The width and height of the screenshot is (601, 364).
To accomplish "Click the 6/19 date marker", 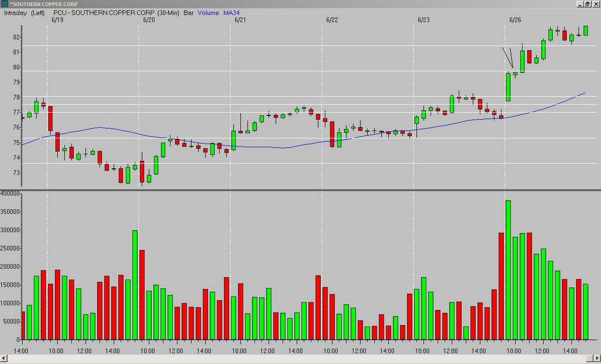I will pos(57,20).
